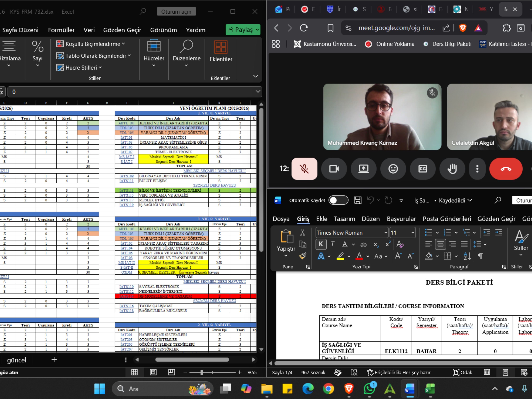The width and height of the screenshot is (532, 399).
Task: Sort A to Z in Word
Action: click(467, 256)
